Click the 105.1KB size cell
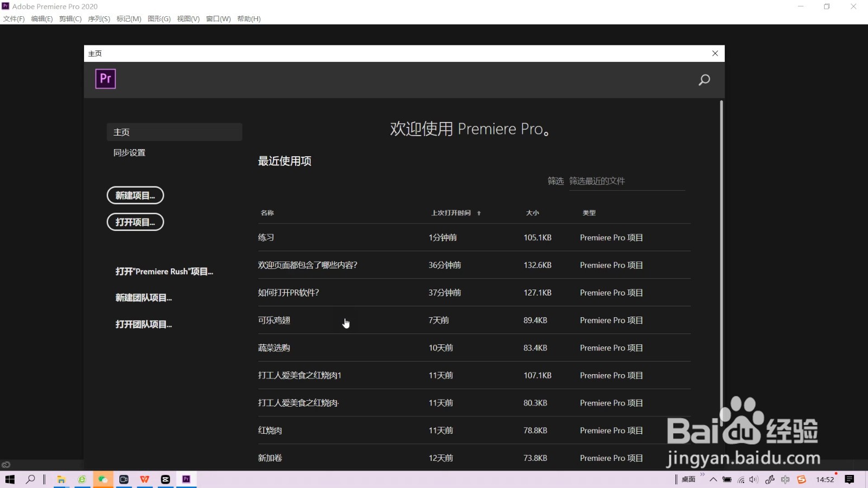Viewport: 868px width, 488px height. [x=538, y=237]
